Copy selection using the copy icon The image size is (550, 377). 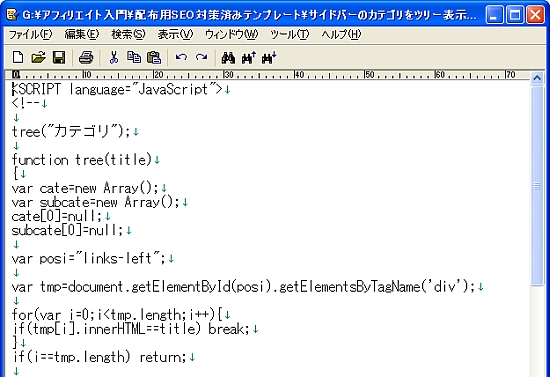pos(134,58)
